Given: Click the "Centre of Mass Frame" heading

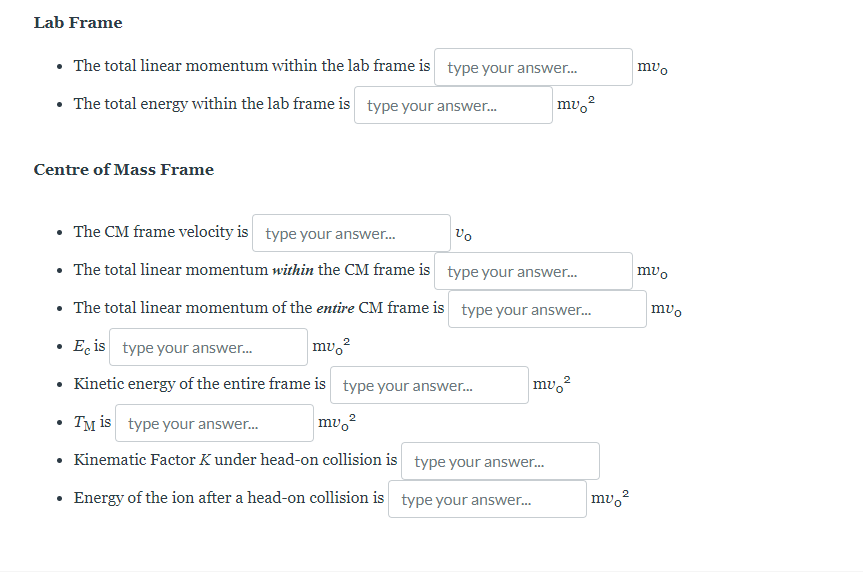Looking at the screenshot, I should pyautogui.click(x=124, y=169).
